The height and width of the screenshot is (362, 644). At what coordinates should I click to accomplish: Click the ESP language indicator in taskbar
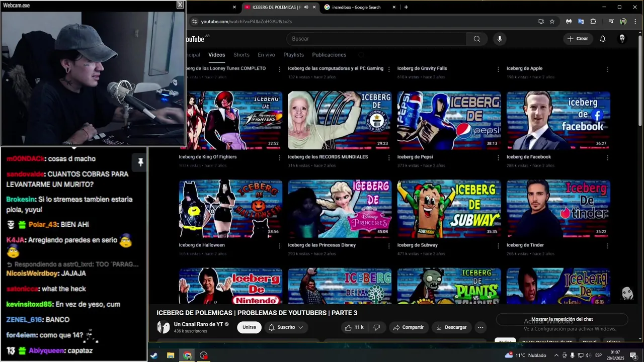[x=598, y=355]
